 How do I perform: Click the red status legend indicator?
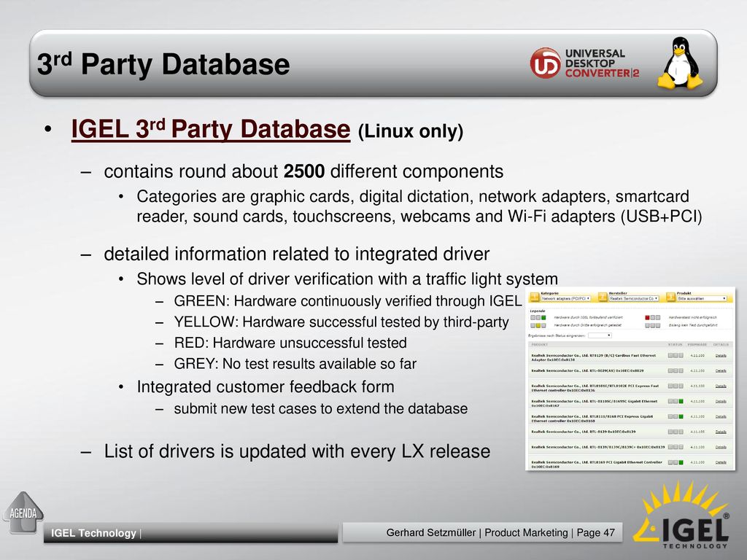pos(647,318)
